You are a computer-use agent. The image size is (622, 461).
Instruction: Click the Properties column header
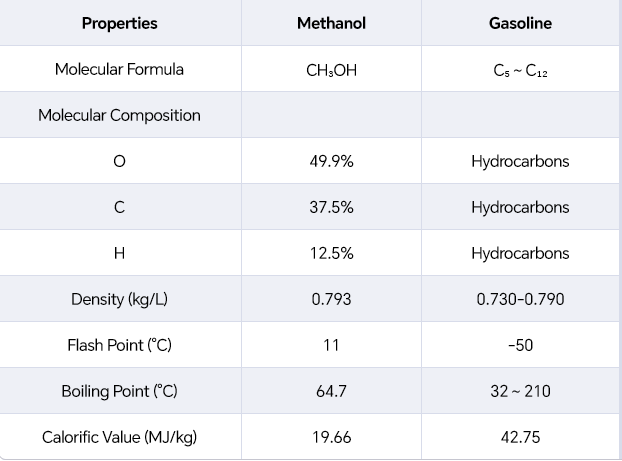click(x=119, y=24)
